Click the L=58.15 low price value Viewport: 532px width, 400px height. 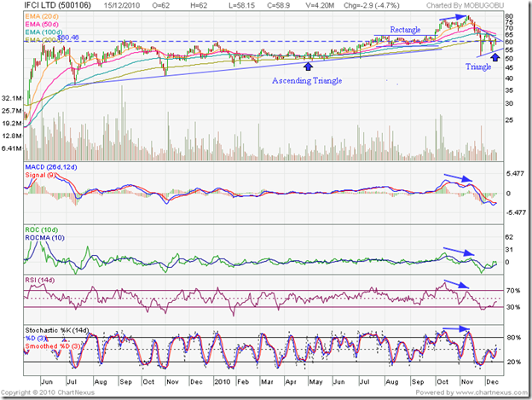[x=241, y=5]
